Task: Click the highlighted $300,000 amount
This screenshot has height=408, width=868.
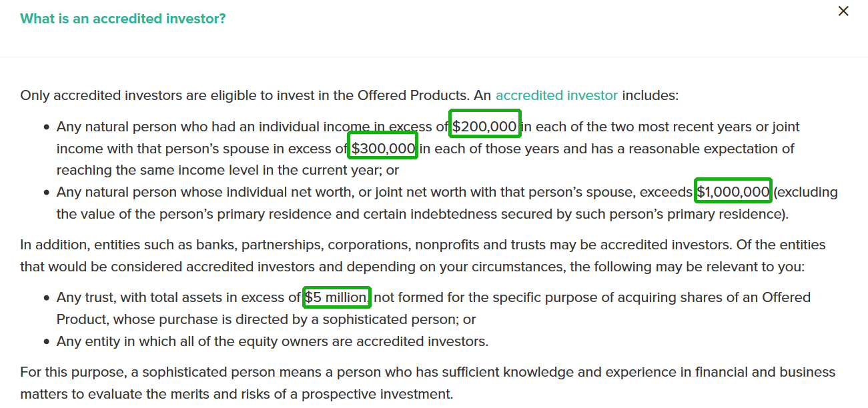Action: 384,149
